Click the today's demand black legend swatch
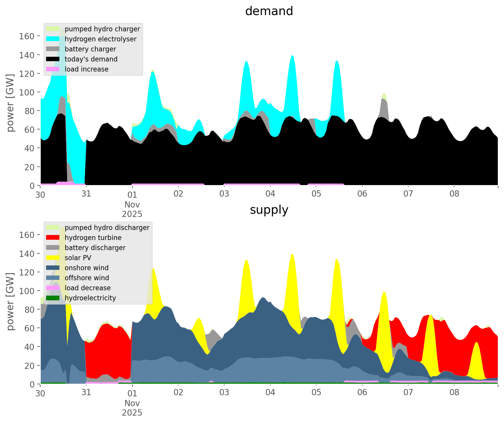Viewport: 504px width, 423px height. [x=53, y=59]
